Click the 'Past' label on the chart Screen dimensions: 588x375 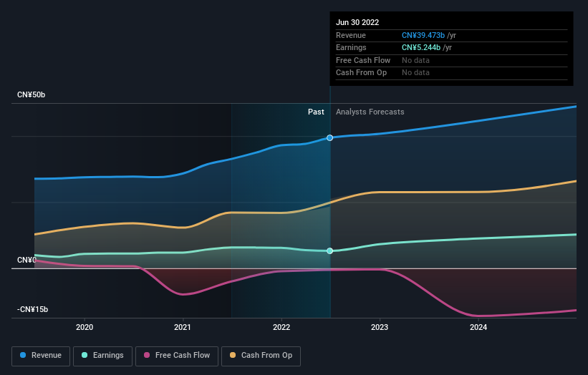316,112
